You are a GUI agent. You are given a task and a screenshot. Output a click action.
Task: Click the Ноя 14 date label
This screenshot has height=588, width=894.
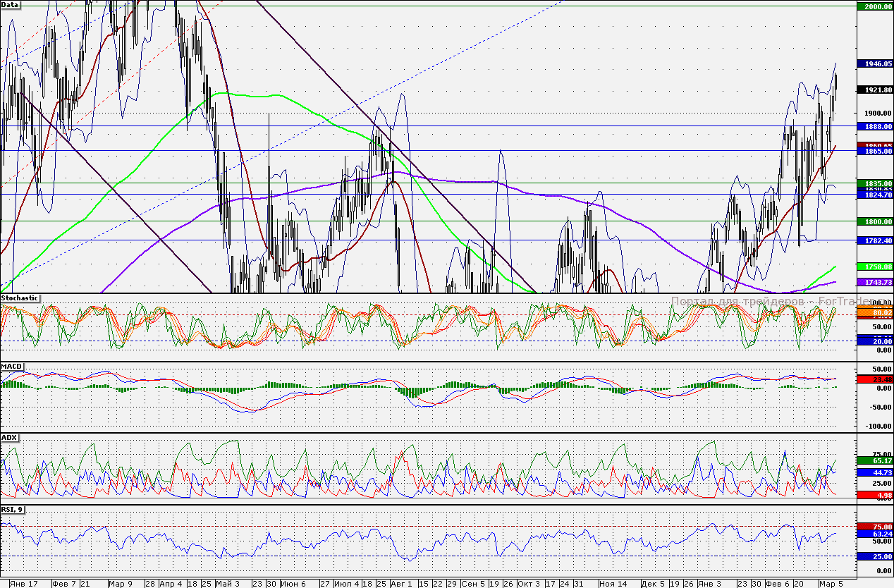(x=613, y=584)
